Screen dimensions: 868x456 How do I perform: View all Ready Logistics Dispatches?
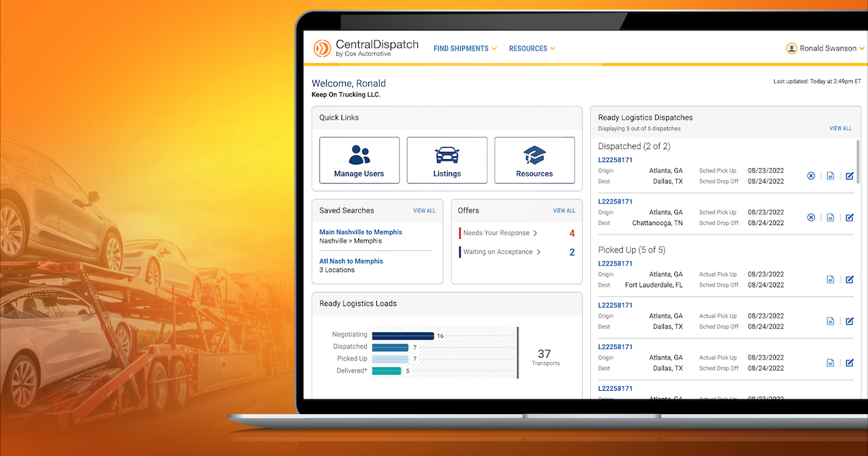tap(840, 128)
